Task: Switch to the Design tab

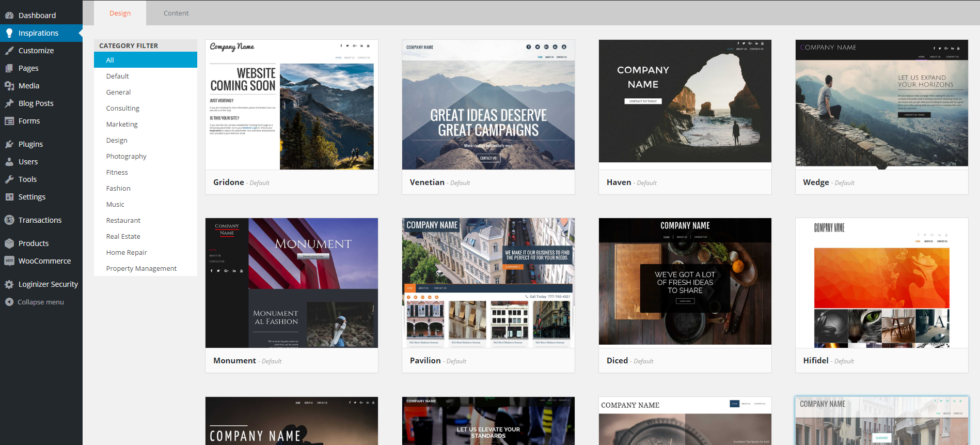Action: tap(120, 13)
